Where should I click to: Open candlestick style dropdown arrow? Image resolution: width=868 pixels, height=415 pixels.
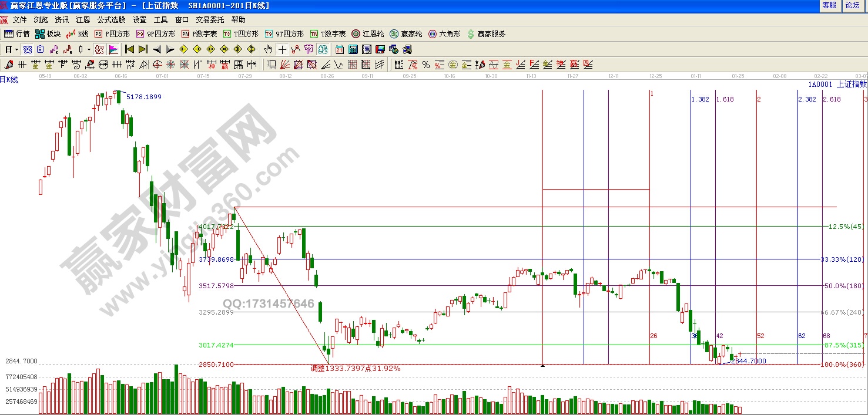coord(89,49)
